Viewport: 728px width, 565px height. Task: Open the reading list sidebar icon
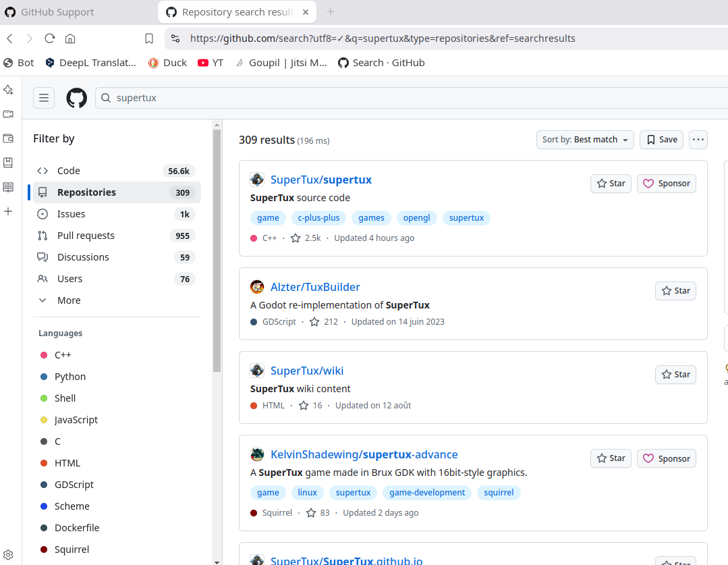pos(8,187)
